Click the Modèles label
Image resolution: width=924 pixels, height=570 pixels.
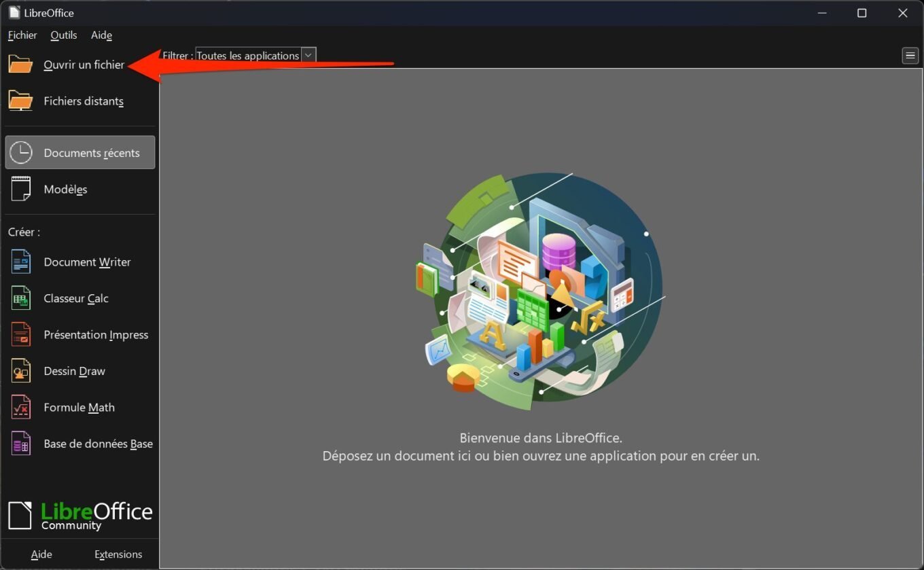click(65, 189)
